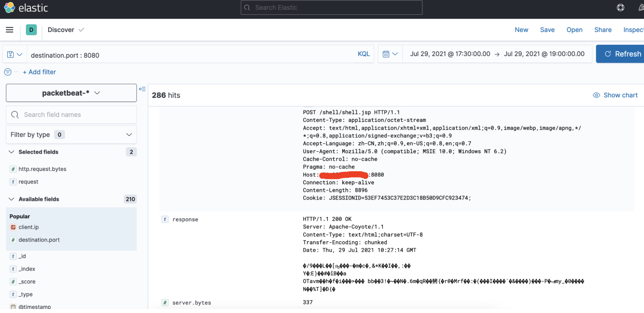Open the calendar quick date picker

tap(390, 54)
